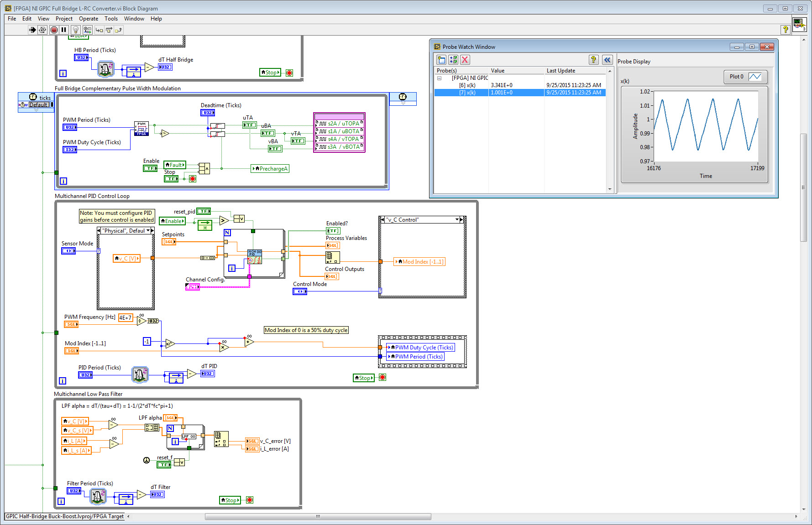Click the Run Continuously toolbar icon

point(42,30)
